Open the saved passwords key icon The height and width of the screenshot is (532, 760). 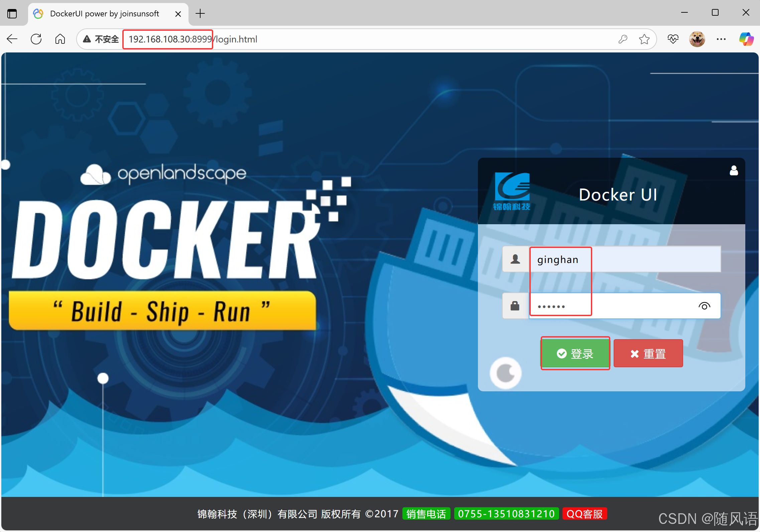[623, 39]
